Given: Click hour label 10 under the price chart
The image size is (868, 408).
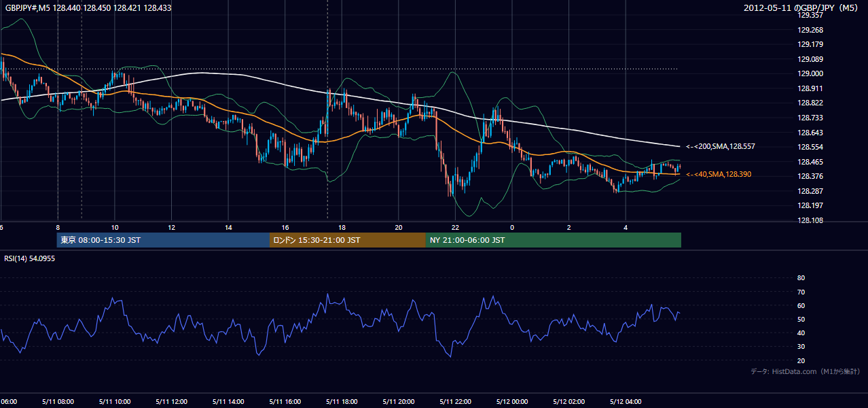Looking at the screenshot, I should pyautogui.click(x=115, y=227).
